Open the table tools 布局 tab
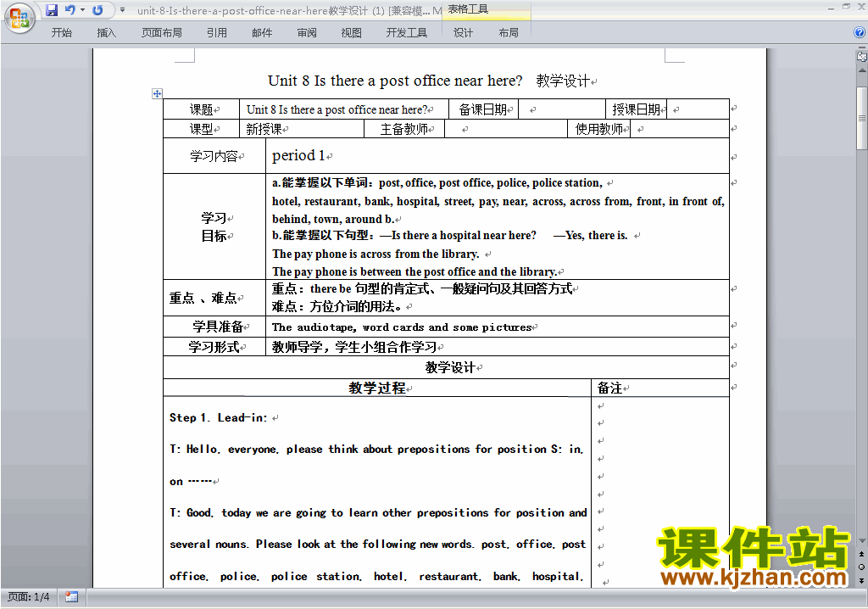This screenshot has height=609, width=868. pyautogui.click(x=509, y=33)
